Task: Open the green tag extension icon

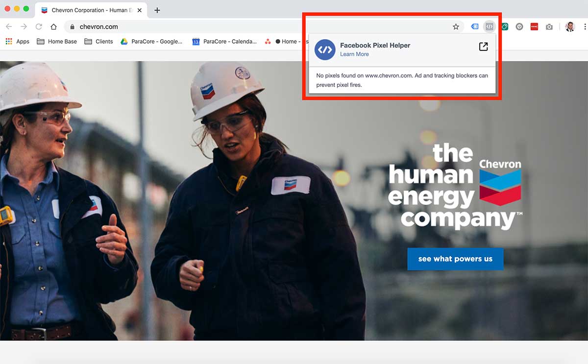Action: pos(504,27)
